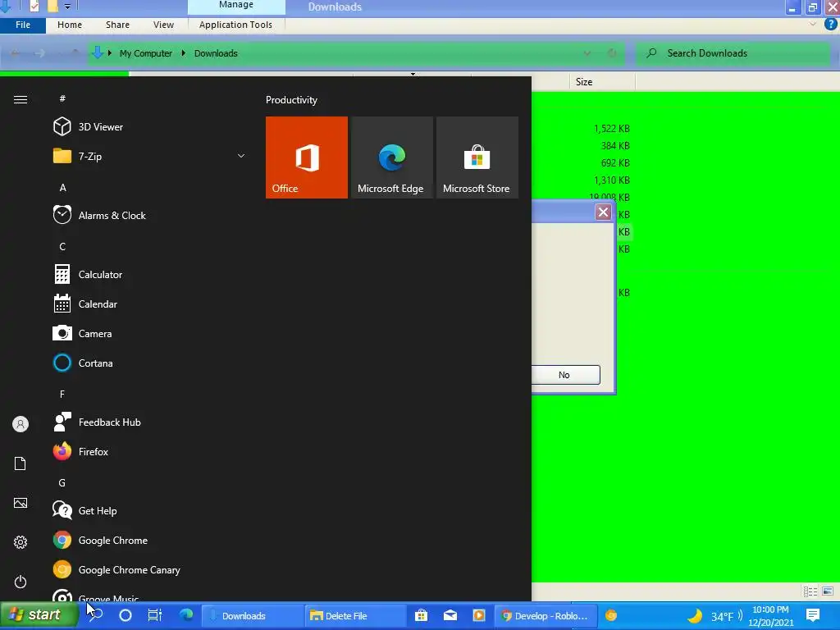
Task: Launch Firefox from the Start menu
Action: point(81,452)
